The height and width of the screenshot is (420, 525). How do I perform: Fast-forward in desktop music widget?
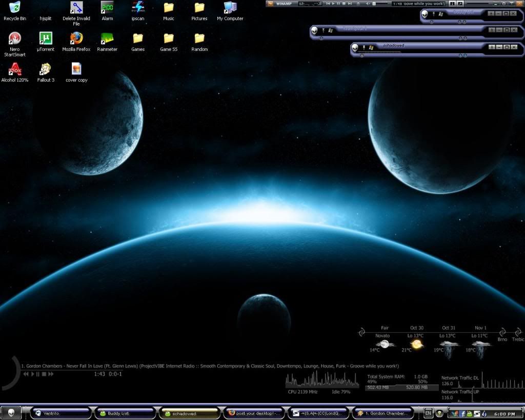(x=51, y=374)
